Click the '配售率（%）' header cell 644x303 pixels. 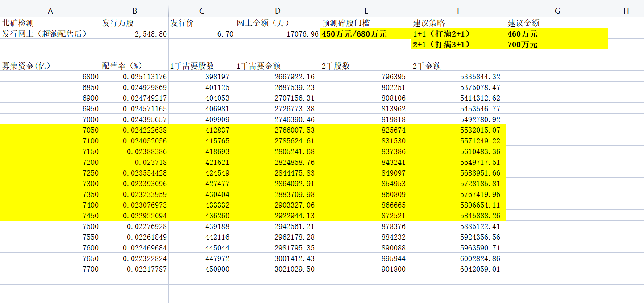(134, 66)
